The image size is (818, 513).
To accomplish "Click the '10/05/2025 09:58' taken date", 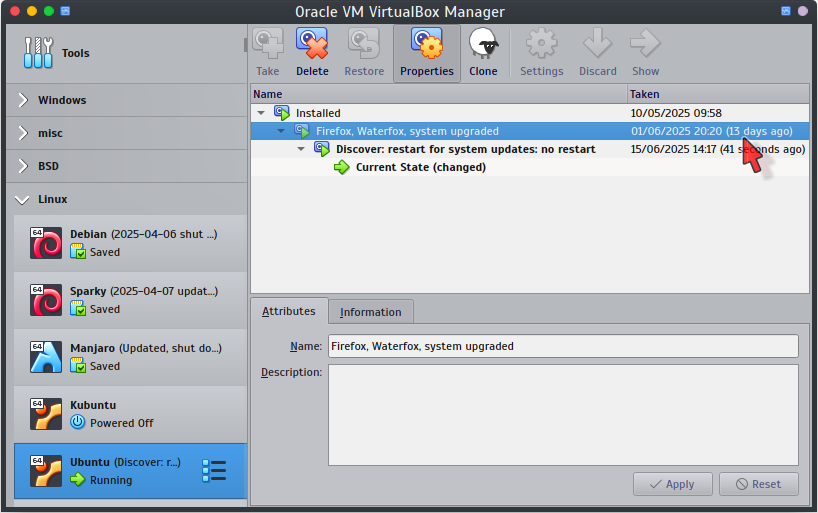I will point(676,113).
